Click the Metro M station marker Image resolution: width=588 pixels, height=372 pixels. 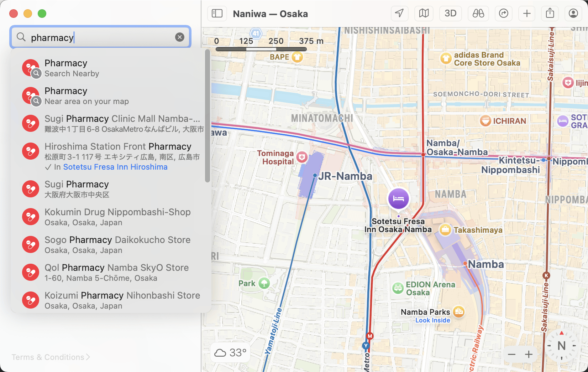(370, 336)
